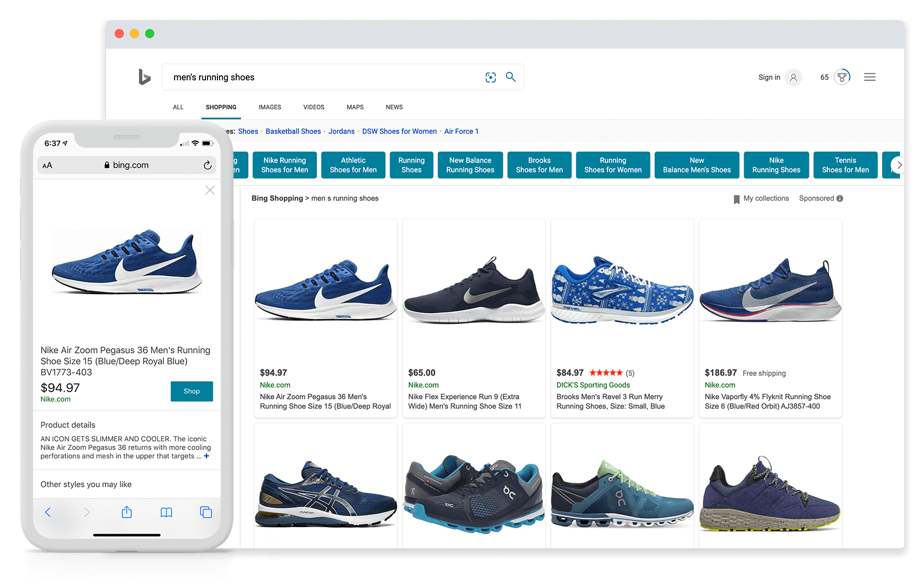Image resolution: width=922 pixels, height=588 pixels.
Task: Tap the Safari back arrow
Action: pos(48,512)
